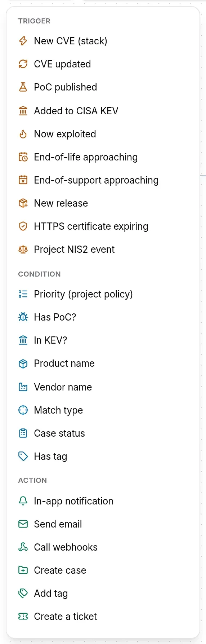Click the envelope icon for Send email

(23, 524)
